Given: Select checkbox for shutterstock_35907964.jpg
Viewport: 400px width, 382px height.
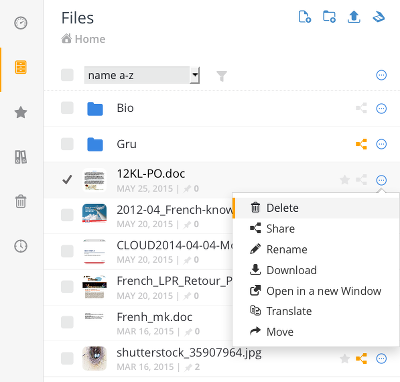Looking at the screenshot, I should pyautogui.click(x=67, y=358).
